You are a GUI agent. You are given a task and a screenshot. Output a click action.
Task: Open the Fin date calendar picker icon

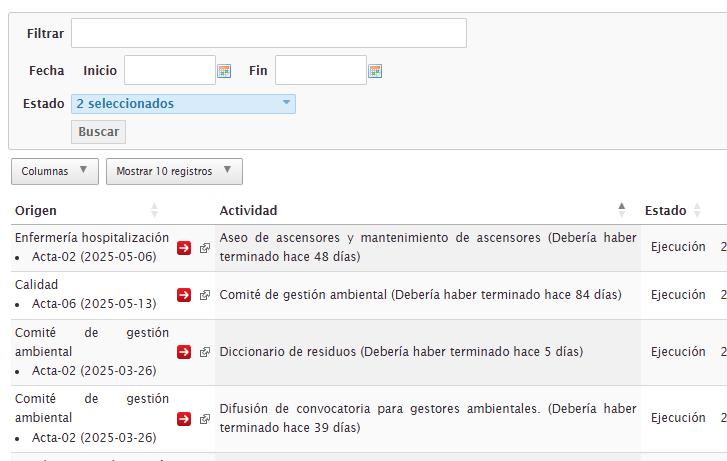375,71
